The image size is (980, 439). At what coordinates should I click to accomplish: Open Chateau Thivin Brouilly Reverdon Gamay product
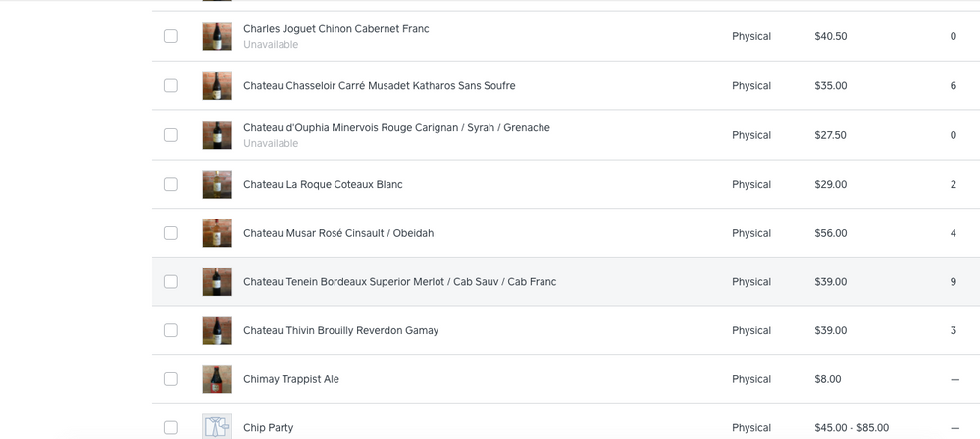tap(341, 330)
